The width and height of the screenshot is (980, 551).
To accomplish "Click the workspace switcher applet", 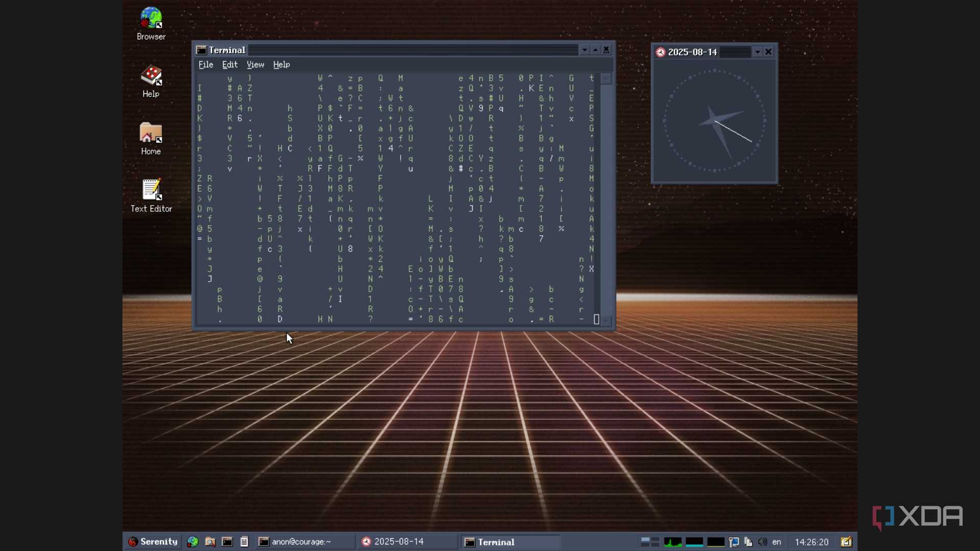I will 650,542.
